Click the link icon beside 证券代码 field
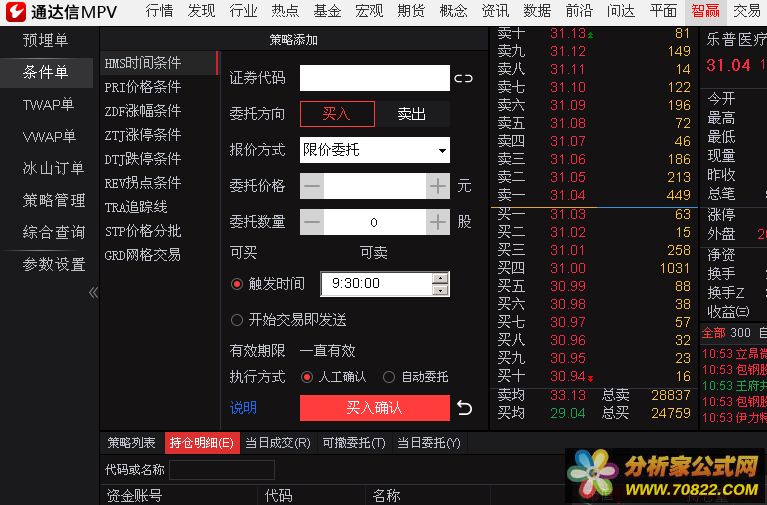 coord(463,78)
